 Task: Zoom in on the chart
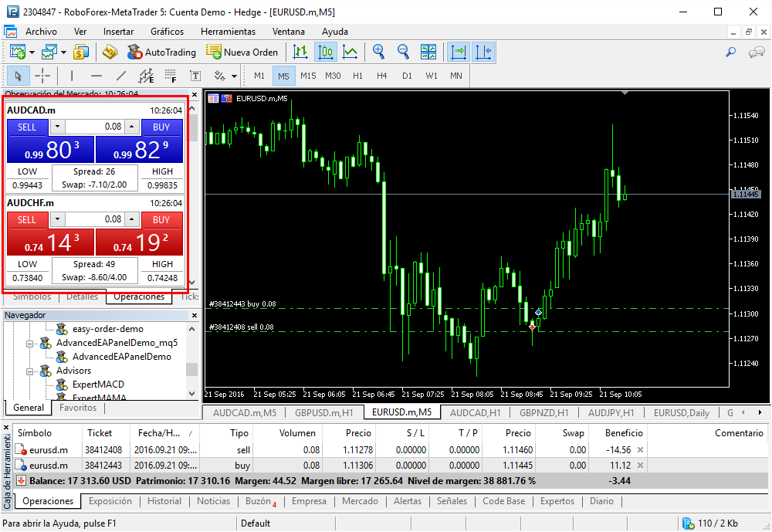coord(378,52)
